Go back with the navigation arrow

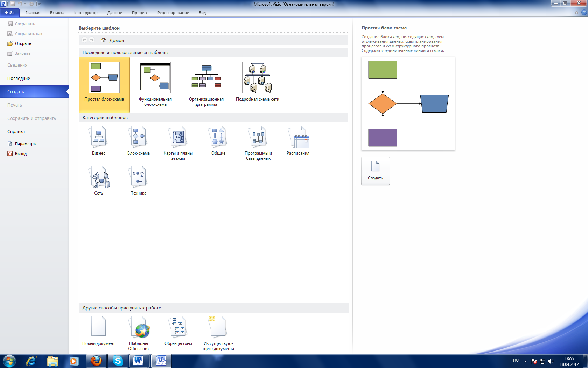(x=84, y=40)
